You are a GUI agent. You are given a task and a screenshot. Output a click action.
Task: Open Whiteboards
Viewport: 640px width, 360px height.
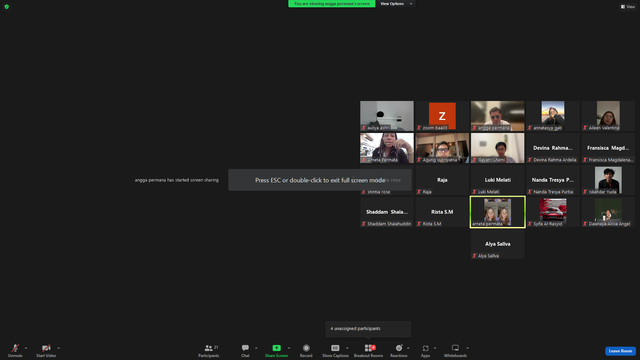455,350
